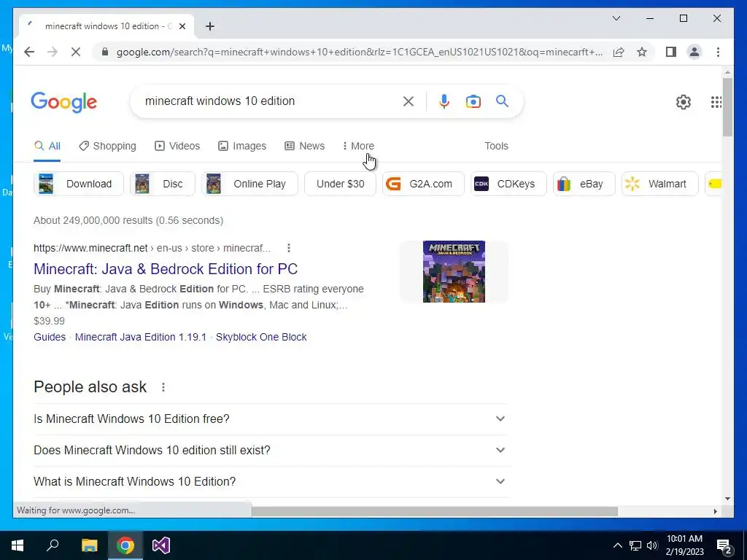This screenshot has width=747, height=560.
Task: Filter by eBay chip
Action: [584, 184]
